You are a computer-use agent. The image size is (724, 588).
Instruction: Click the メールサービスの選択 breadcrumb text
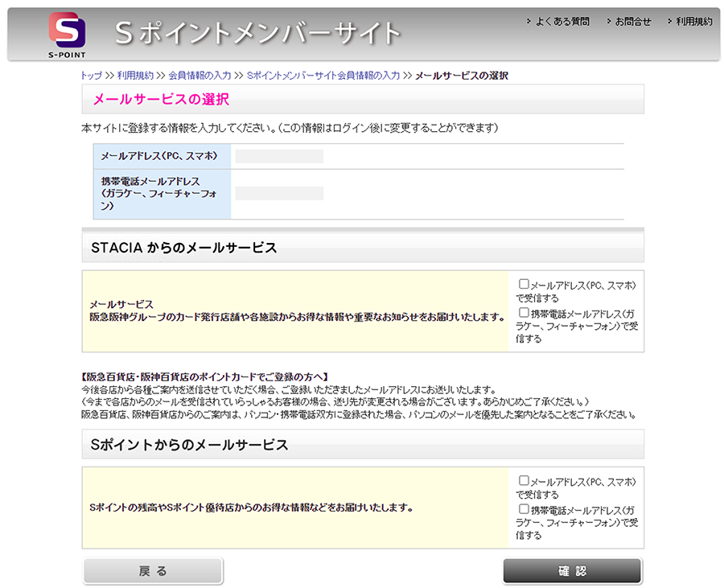click(462, 76)
